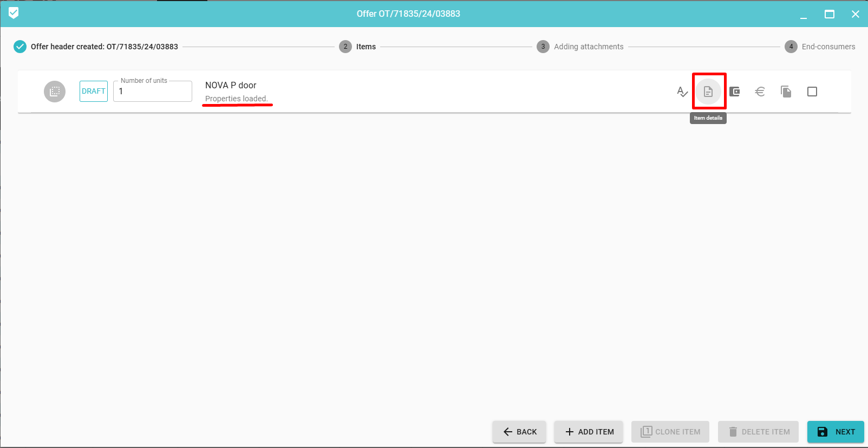Click the euro price icon

coord(760,92)
